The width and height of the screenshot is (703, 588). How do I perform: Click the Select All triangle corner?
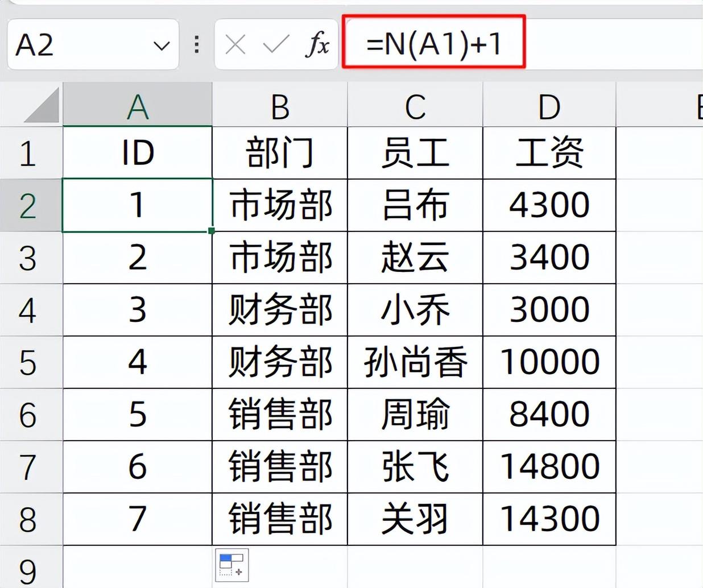pyautogui.click(x=42, y=105)
